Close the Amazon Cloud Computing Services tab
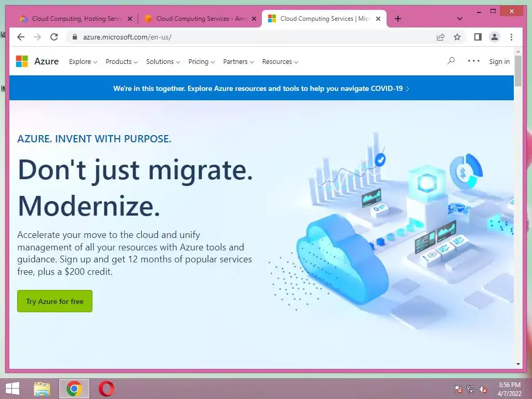Viewport: 532px width, 399px height. click(254, 19)
